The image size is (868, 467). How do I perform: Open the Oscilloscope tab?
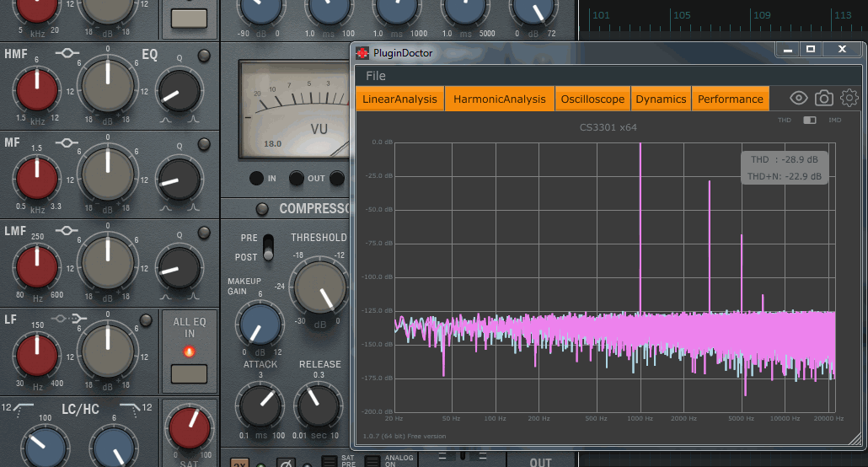592,99
